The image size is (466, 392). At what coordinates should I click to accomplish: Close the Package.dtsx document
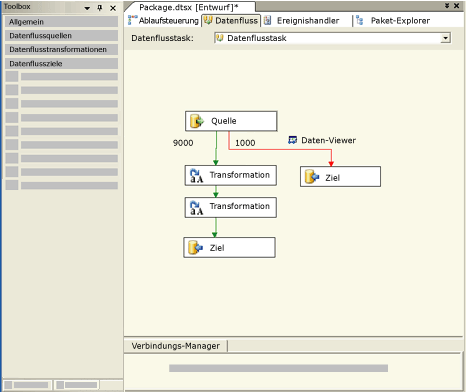(x=457, y=6)
